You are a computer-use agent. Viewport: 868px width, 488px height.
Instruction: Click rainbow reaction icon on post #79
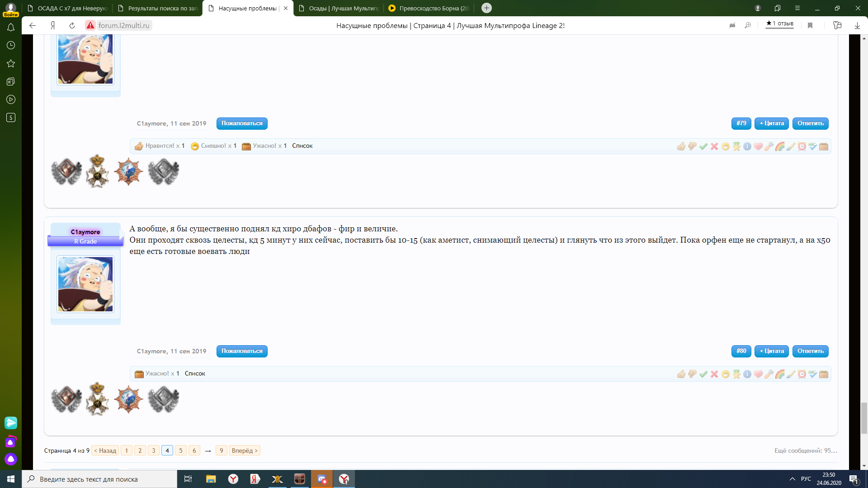pyautogui.click(x=780, y=146)
